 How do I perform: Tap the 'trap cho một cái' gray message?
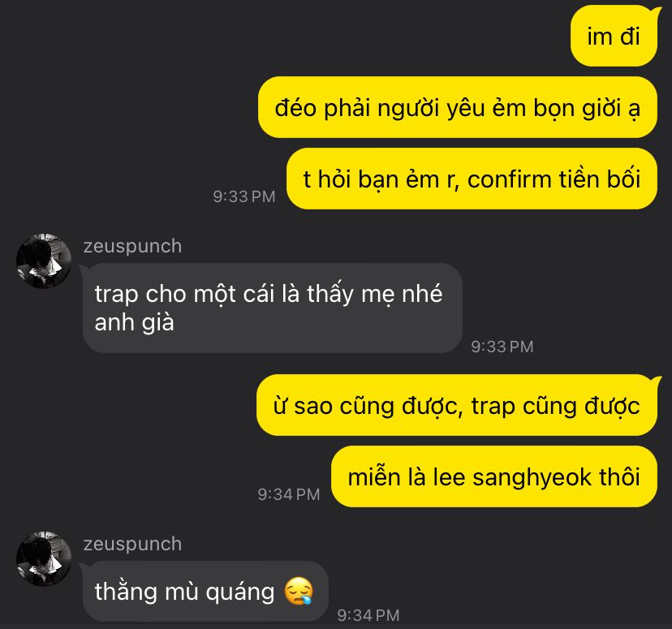[273, 308]
